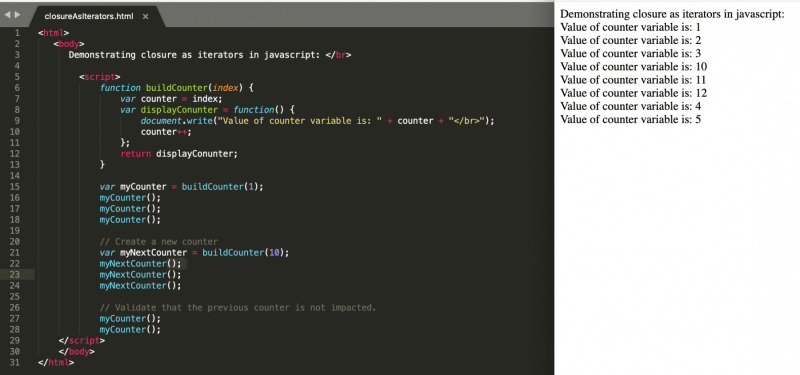Click the 'Validate that the previous counter' comment
Viewport: 800px width, 375px height.
(238, 308)
